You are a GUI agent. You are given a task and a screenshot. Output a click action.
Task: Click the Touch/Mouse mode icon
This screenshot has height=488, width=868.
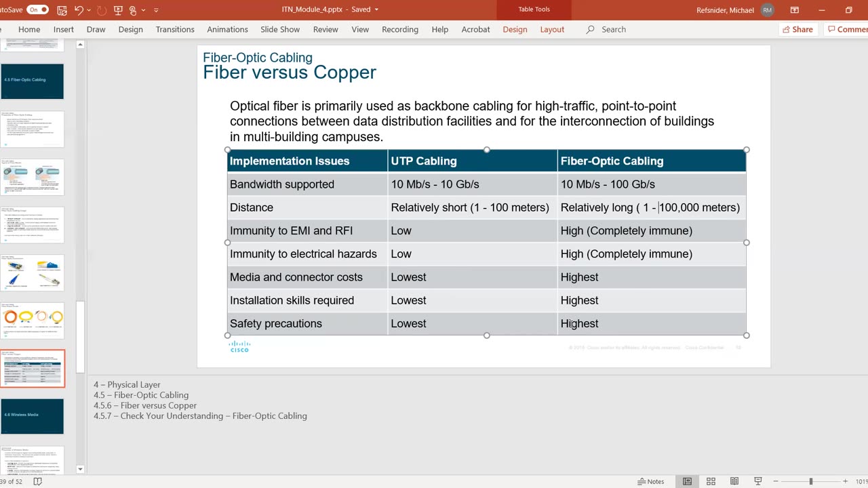(x=133, y=10)
